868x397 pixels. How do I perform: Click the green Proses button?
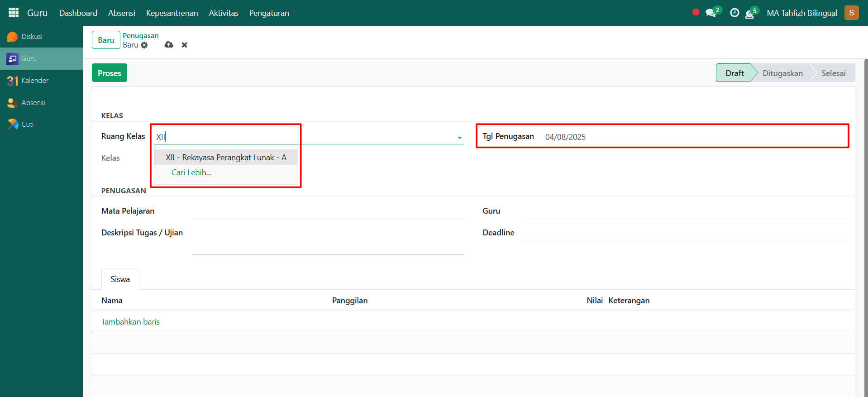coord(110,73)
